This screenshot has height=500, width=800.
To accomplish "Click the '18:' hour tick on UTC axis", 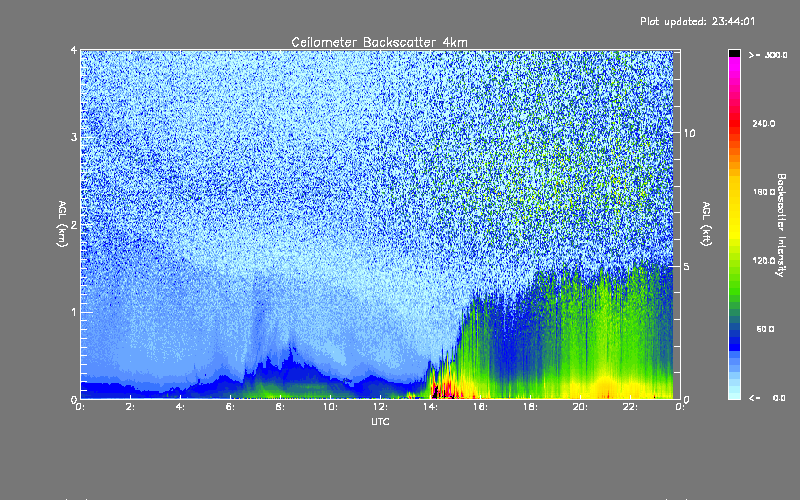I will [530, 407].
